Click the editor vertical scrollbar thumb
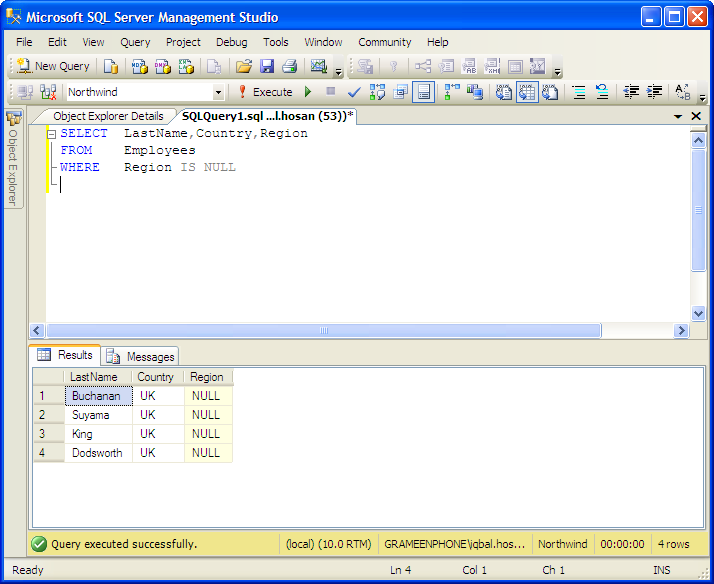Image resolution: width=714 pixels, height=584 pixels. point(699,210)
